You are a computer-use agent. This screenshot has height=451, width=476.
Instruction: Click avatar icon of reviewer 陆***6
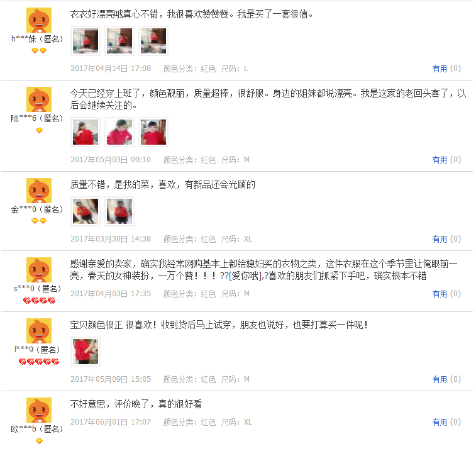click(39, 99)
